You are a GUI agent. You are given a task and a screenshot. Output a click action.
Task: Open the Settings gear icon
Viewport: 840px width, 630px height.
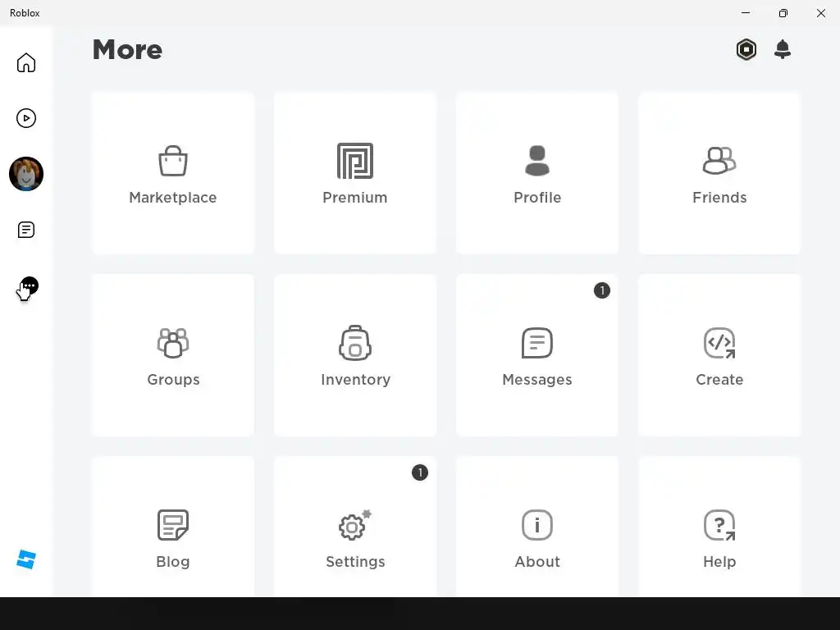355,525
